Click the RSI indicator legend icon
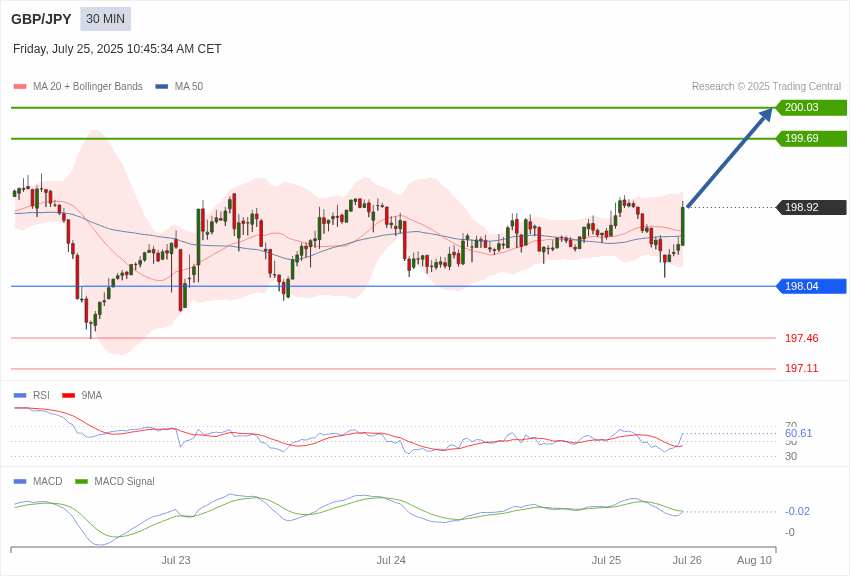 (19, 395)
